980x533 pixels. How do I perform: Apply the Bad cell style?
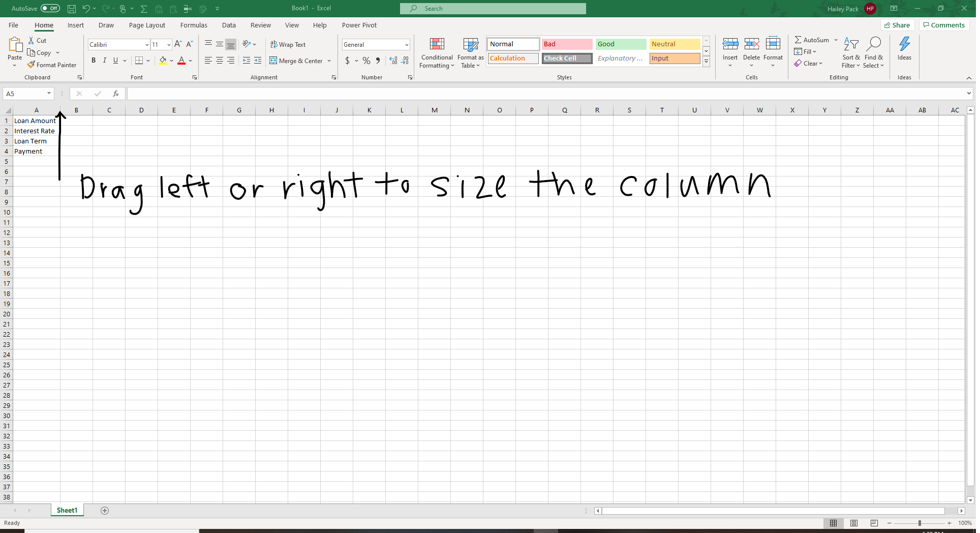point(567,44)
